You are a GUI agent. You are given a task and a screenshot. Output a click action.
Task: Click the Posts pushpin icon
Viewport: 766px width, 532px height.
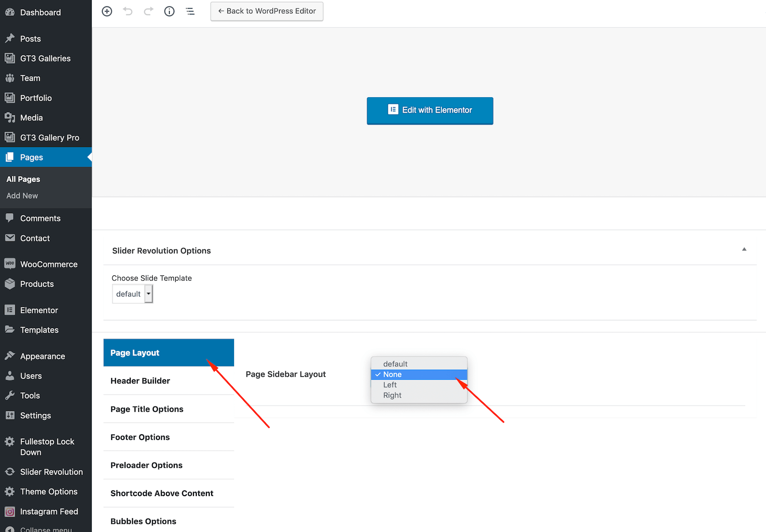10,38
